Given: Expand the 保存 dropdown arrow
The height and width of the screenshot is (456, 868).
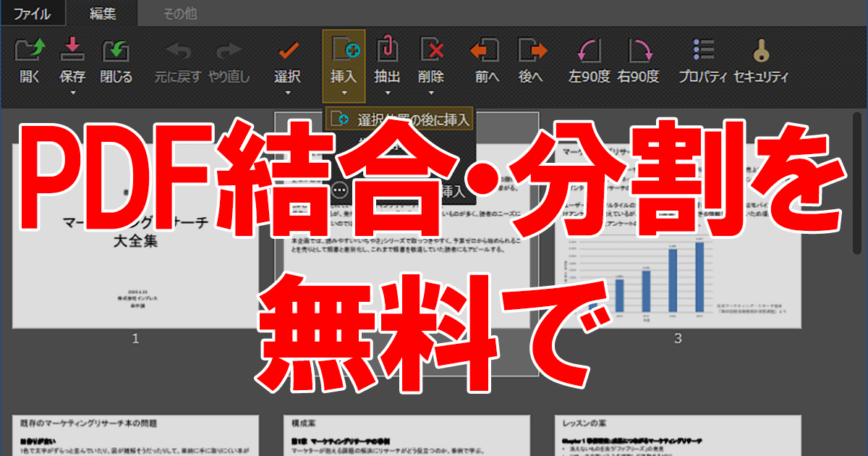Looking at the screenshot, I should pos(72,93).
